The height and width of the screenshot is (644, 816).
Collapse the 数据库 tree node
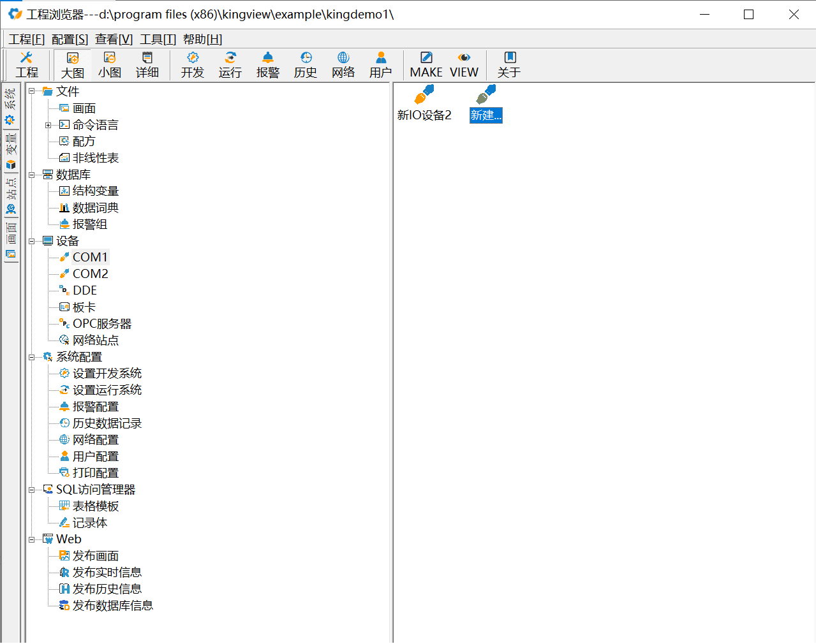tap(31, 175)
